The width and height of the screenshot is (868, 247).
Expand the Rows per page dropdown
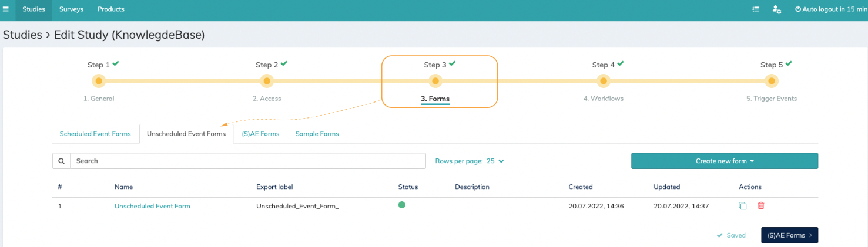tap(495, 161)
